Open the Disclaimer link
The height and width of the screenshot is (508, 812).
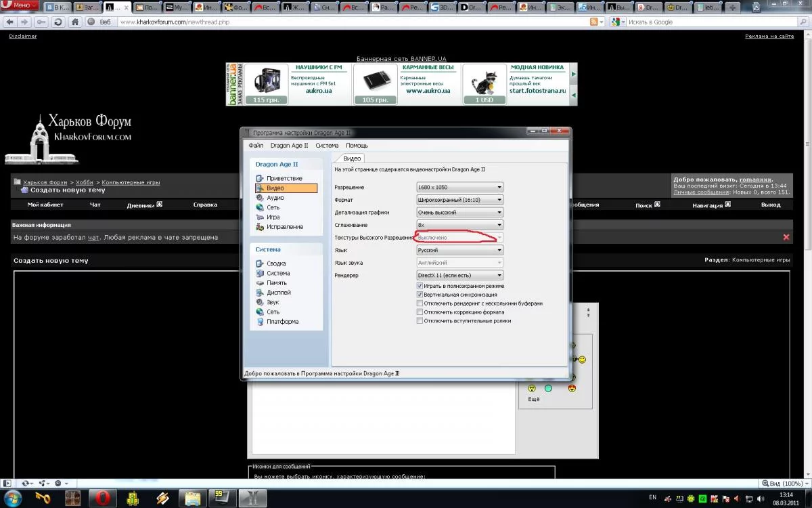coord(23,36)
